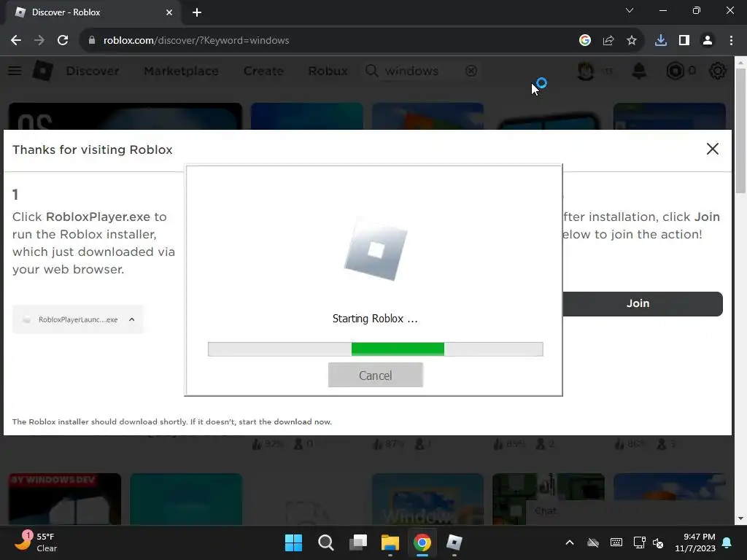Viewport: 747px width, 560px height.
Task: Toggle the Chrome side panel icon
Action: (x=684, y=41)
